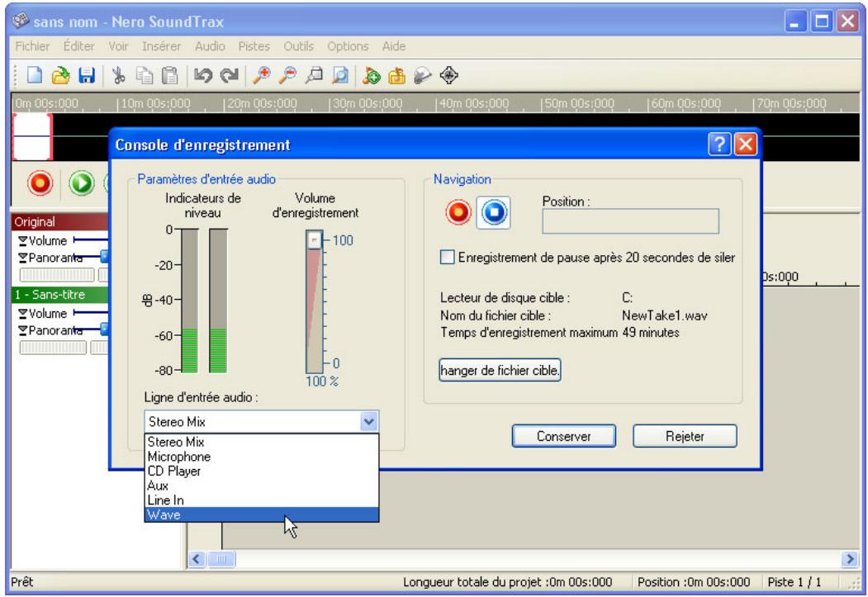Zoom in with the plus magnifier icon
The image size is (868, 597).
click(261, 75)
